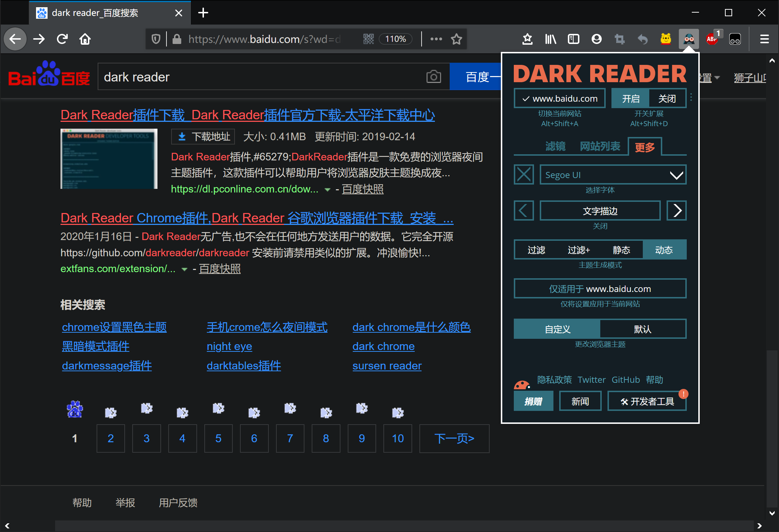The height and width of the screenshot is (532, 779).
Task: Click the 文字描边 stroke slider bar
Action: [x=600, y=210]
